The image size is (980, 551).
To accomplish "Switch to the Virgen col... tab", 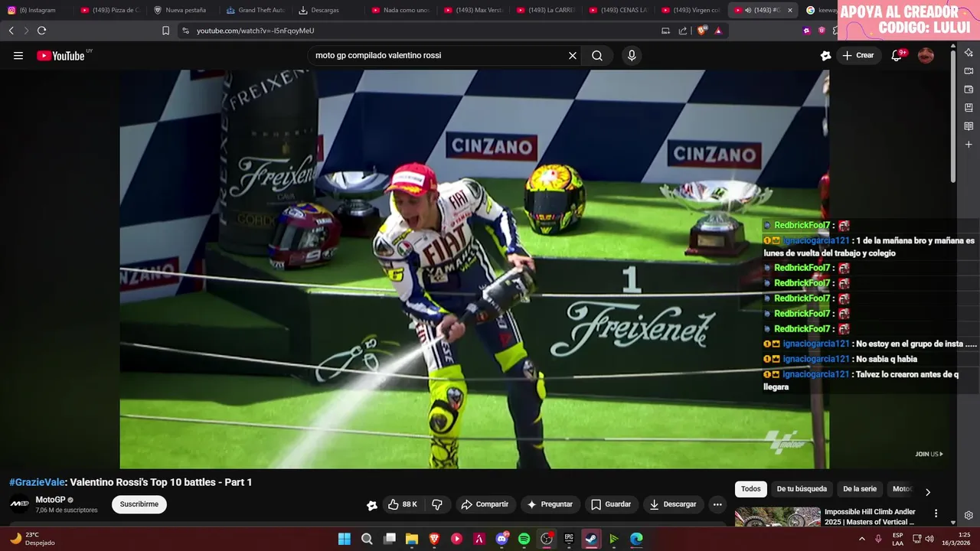I will click(x=691, y=10).
